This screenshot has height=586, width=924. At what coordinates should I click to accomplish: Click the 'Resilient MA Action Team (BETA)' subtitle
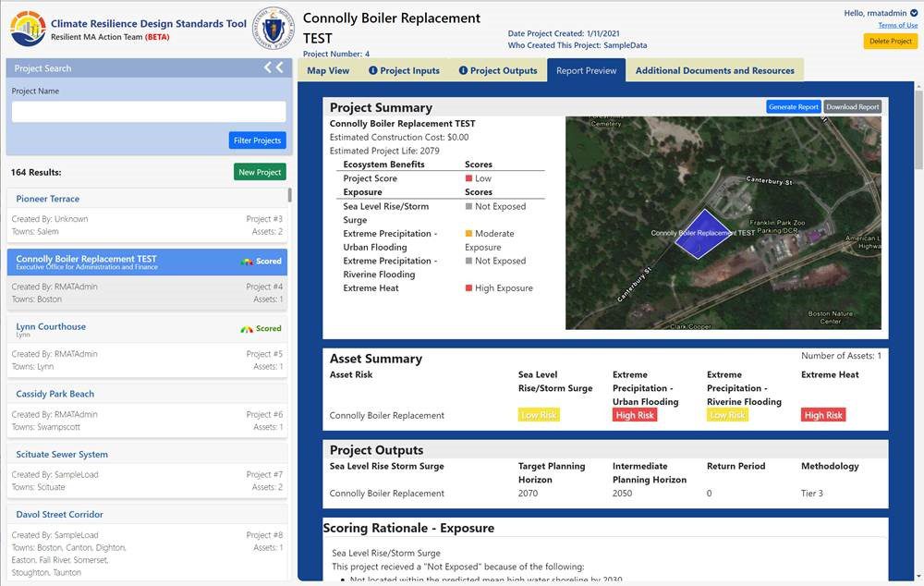click(110, 37)
